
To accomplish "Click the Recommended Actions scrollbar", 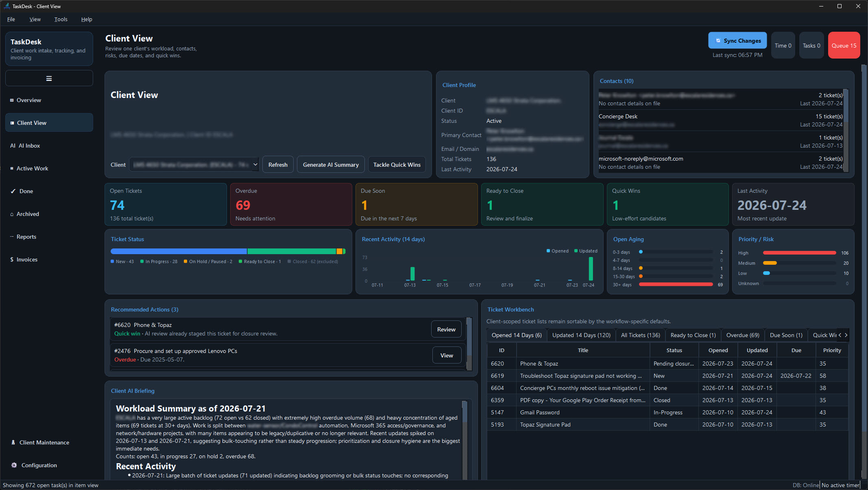I will tap(469, 344).
